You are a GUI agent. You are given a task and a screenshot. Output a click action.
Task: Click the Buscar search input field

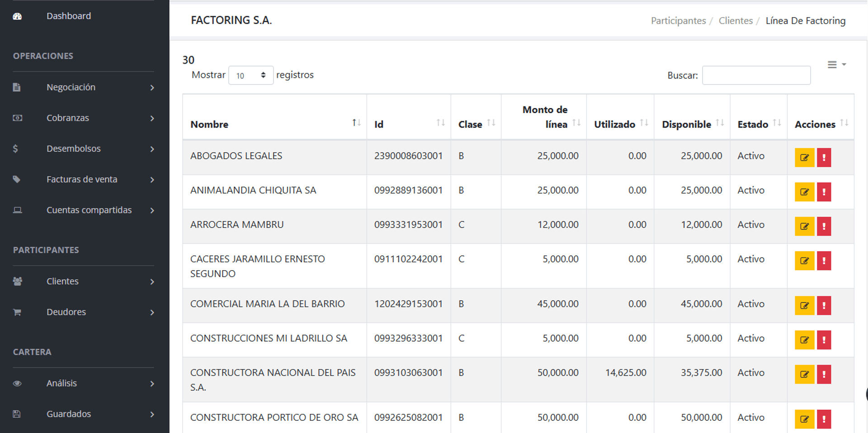click(x=756, y=75)
